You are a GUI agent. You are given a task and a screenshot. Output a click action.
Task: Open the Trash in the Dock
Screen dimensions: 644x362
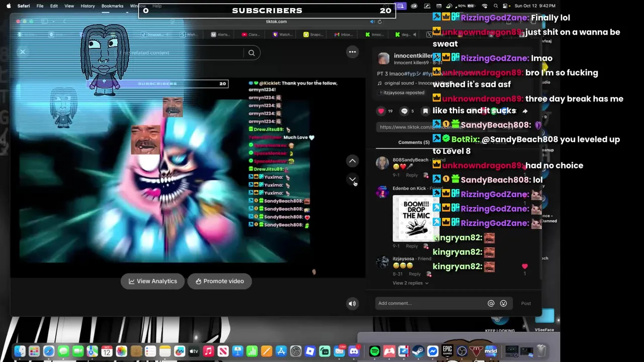pos(541,351)
